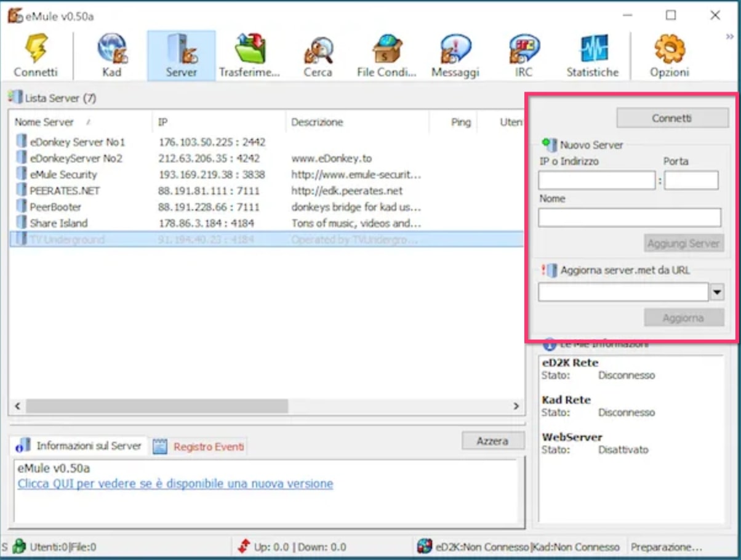741x560 pixels.
Task: Click server icon beside PeerBooter
Action: point(22,207)
